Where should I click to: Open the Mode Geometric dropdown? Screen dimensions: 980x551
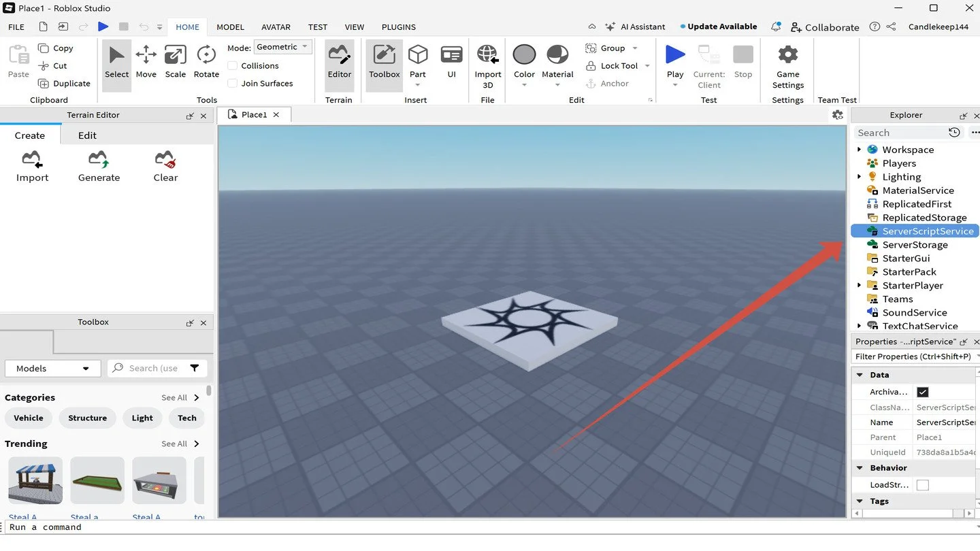[282, 47]
